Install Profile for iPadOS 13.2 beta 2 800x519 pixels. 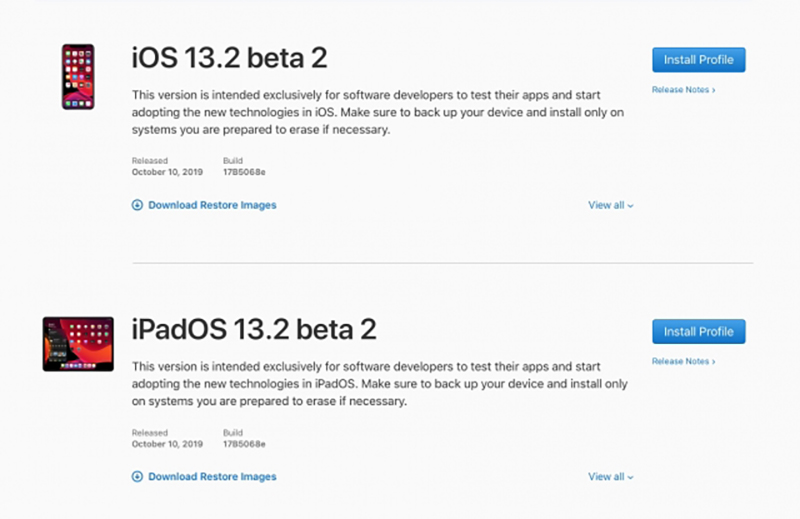[698, 332]
